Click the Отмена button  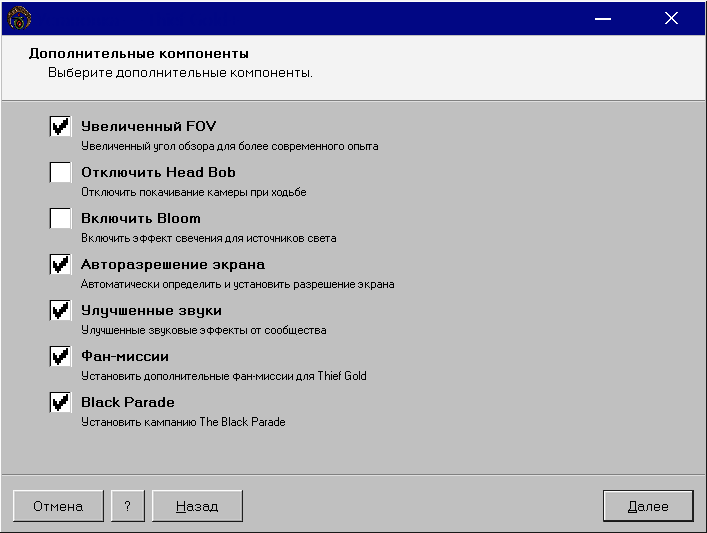(x=58, y=506)
